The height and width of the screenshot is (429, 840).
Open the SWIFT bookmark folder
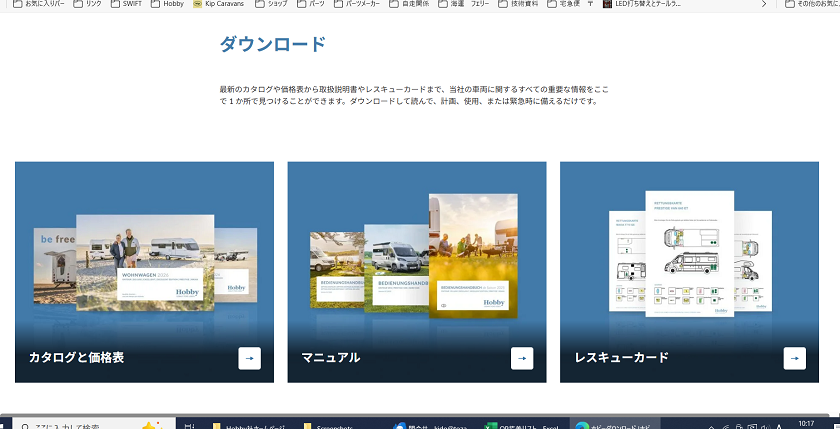click(x=126, y=4)
